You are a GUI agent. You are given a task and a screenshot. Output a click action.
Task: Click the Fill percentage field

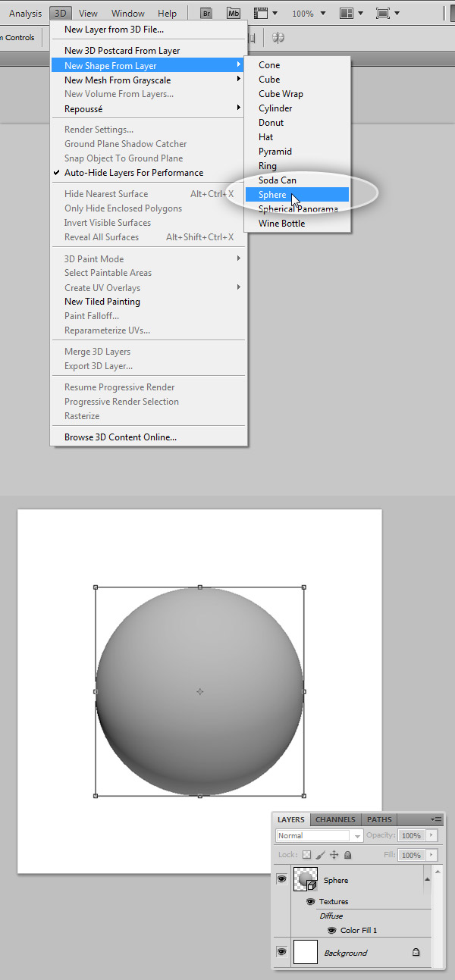(x=411, y=855)
